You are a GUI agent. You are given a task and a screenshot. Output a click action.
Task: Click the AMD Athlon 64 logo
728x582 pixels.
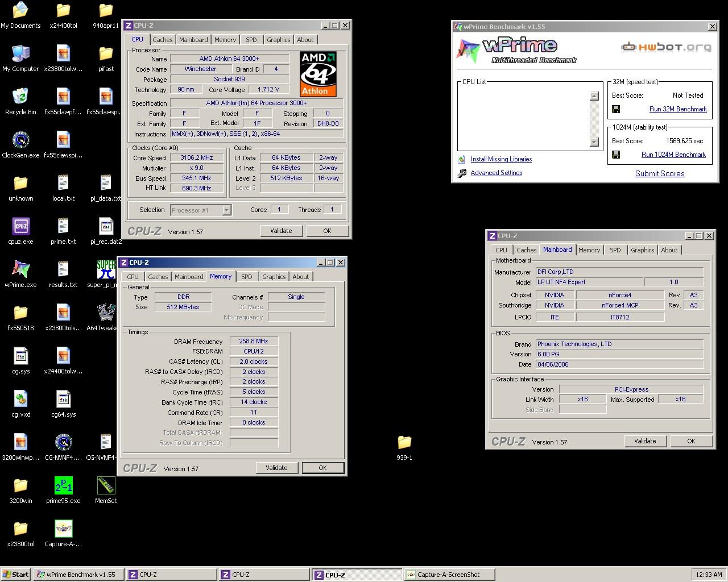coord(318,74)
